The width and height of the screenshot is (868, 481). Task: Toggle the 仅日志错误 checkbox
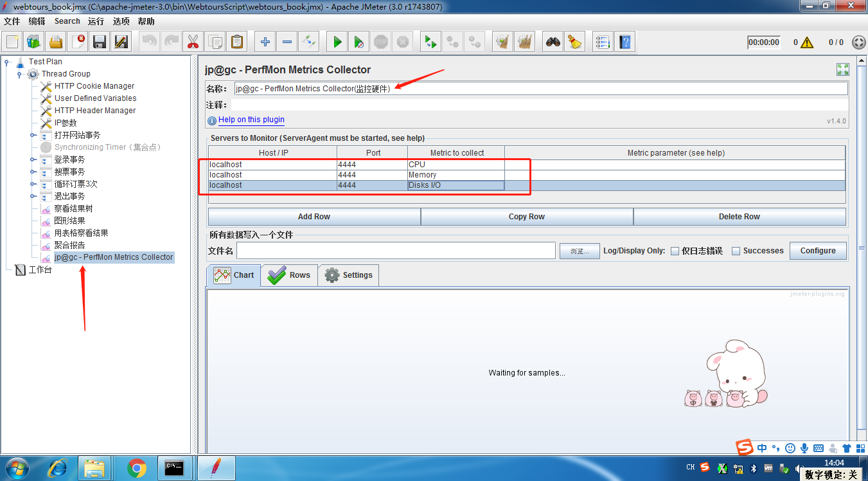[675, 251]
